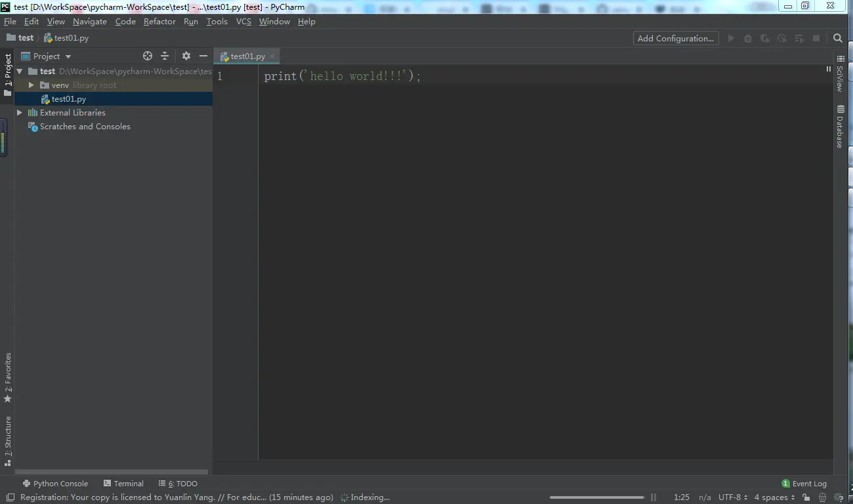Toggle the file read-only lock icon
This screenshot has width=853, height=504.
pos(806,497)
